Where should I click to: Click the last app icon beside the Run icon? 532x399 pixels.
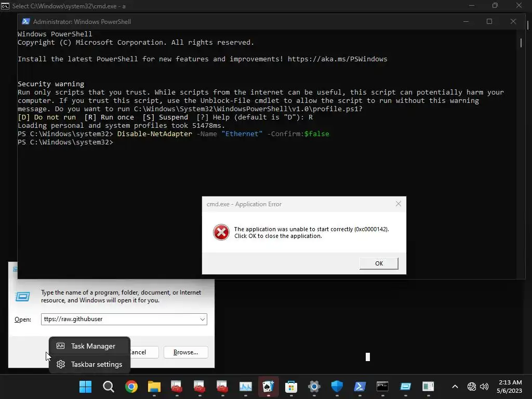428,387
